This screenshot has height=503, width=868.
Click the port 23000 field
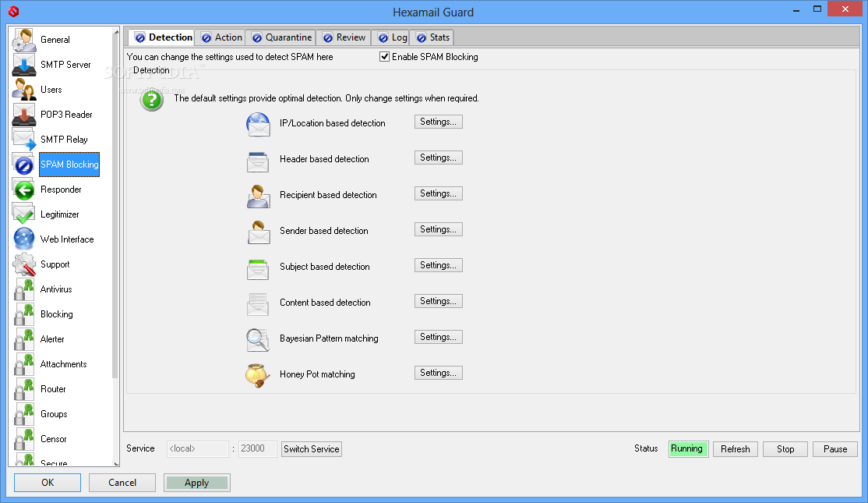[x=257, y=448]
